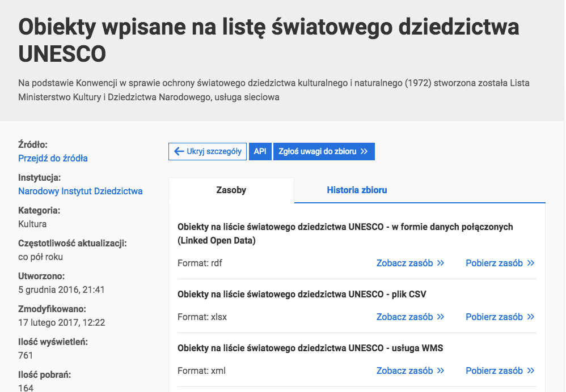Click Pobierz zasób for the rdf resource

[x=500, y=263]
